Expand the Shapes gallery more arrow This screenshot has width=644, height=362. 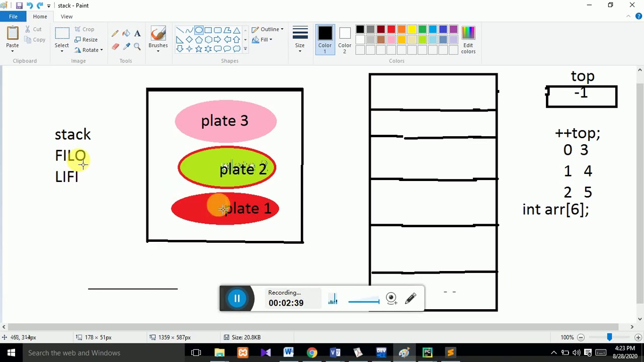(x=245, y=49)
